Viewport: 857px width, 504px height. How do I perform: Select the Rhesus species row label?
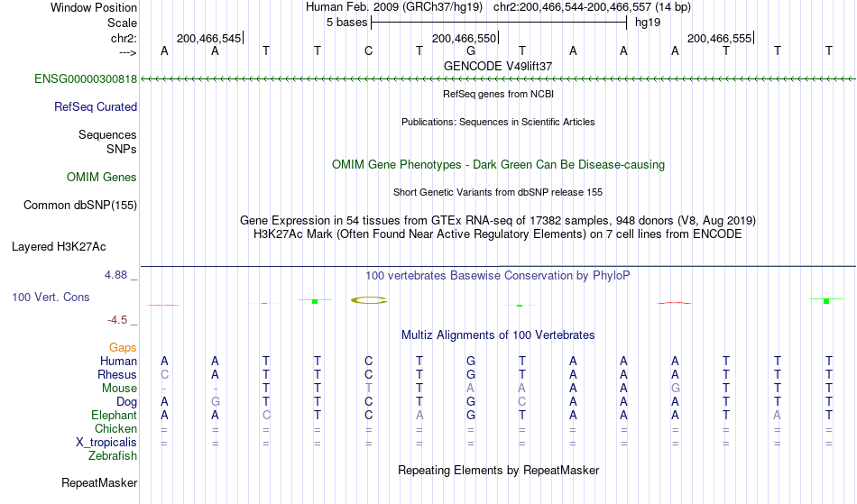(117, 374)
